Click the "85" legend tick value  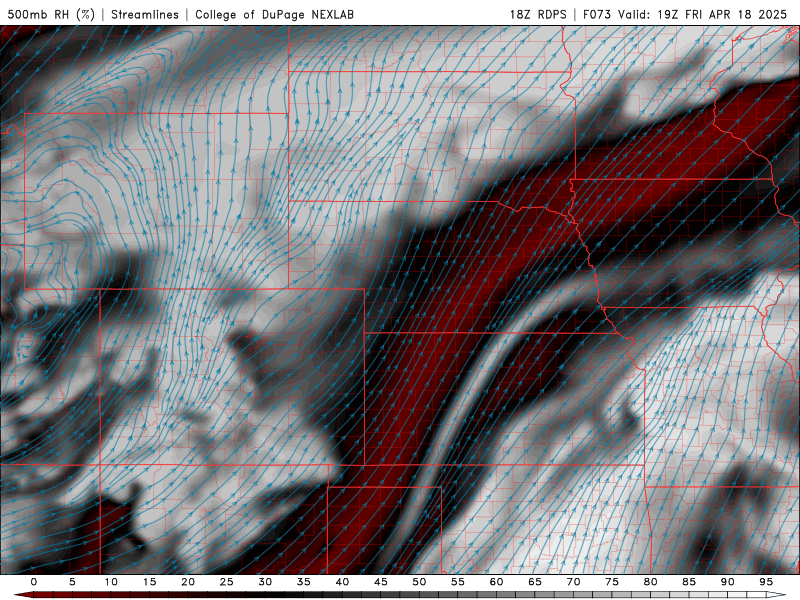point(689,582)
